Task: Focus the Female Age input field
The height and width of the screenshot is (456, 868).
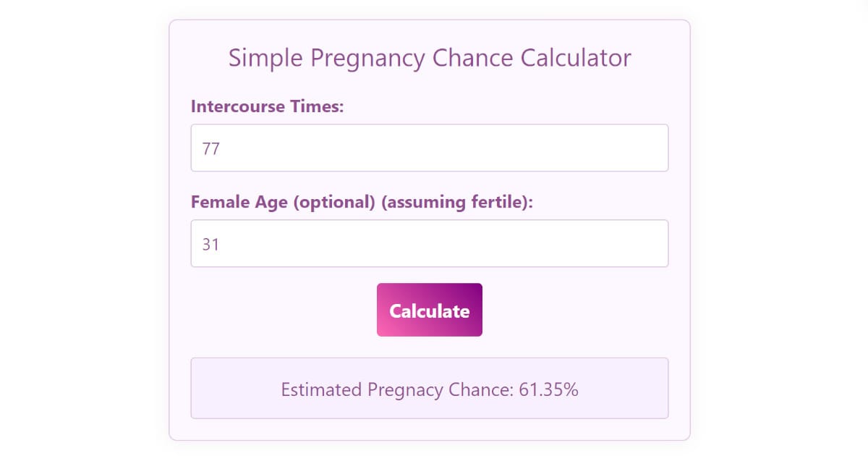Action: 429,243
